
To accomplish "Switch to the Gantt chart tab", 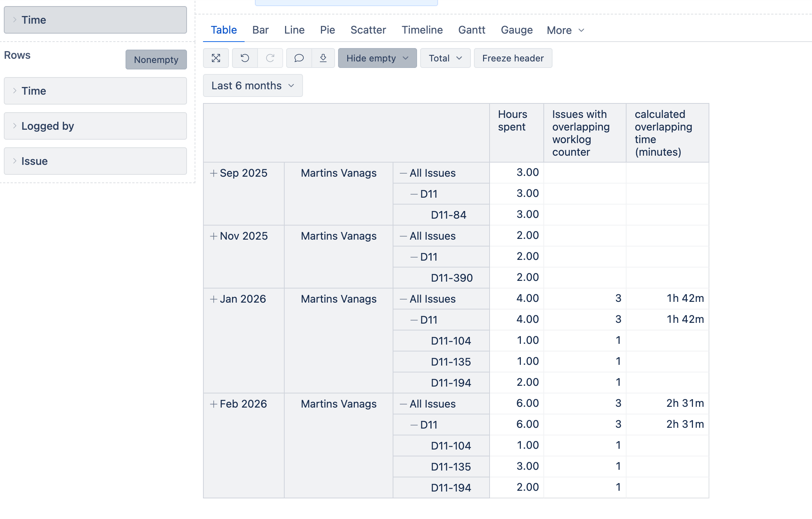I will coord(472,30).
